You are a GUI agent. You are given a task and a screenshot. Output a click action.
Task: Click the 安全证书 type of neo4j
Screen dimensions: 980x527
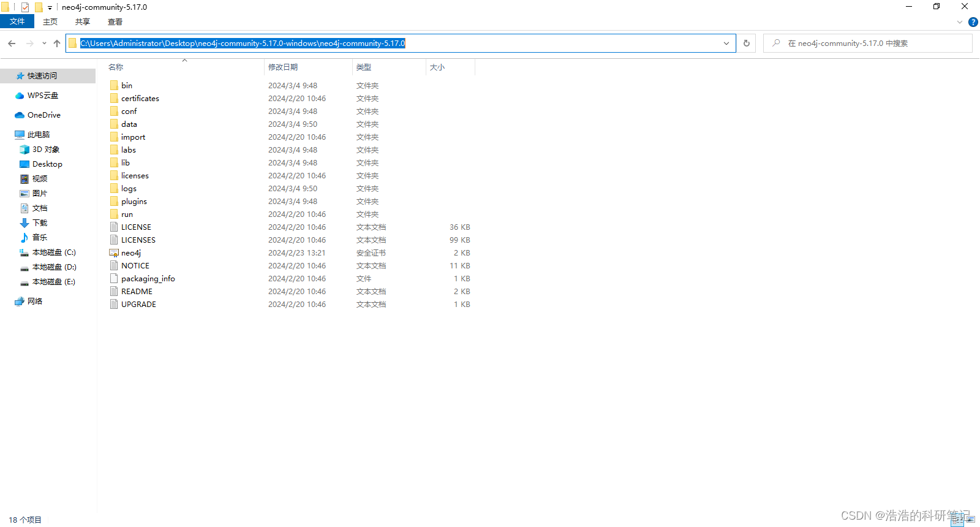point(371,253)
